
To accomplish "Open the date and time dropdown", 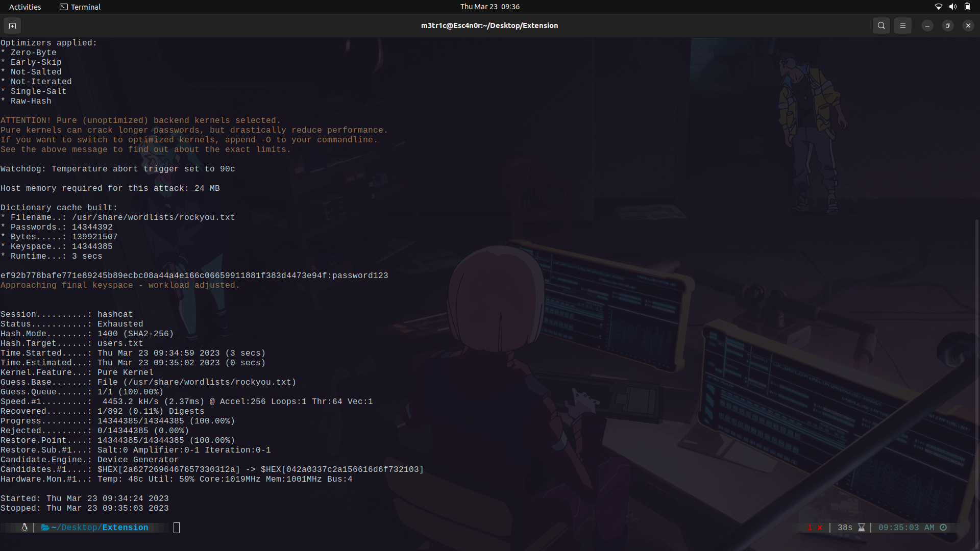I will (489, 7).
